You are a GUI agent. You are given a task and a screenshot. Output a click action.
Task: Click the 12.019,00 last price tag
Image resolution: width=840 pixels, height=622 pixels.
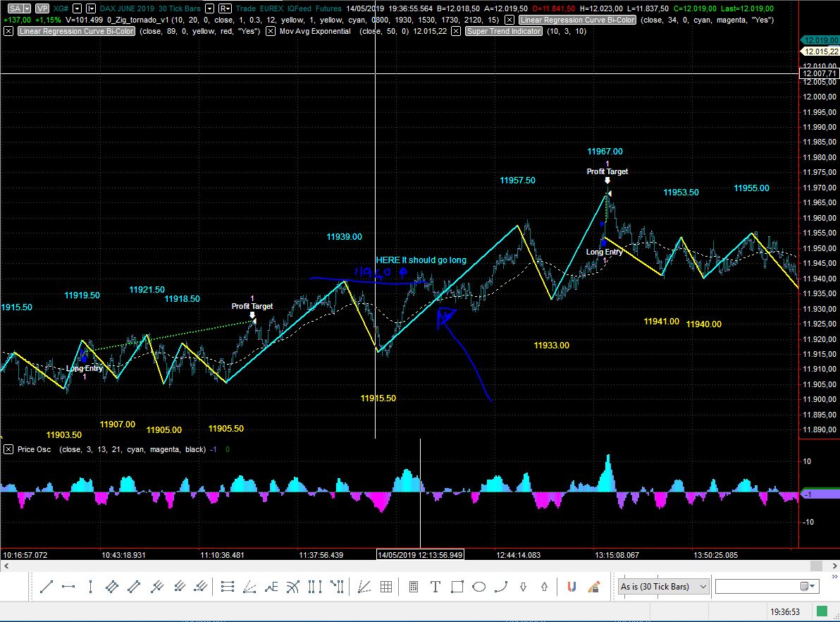[820, 40]
